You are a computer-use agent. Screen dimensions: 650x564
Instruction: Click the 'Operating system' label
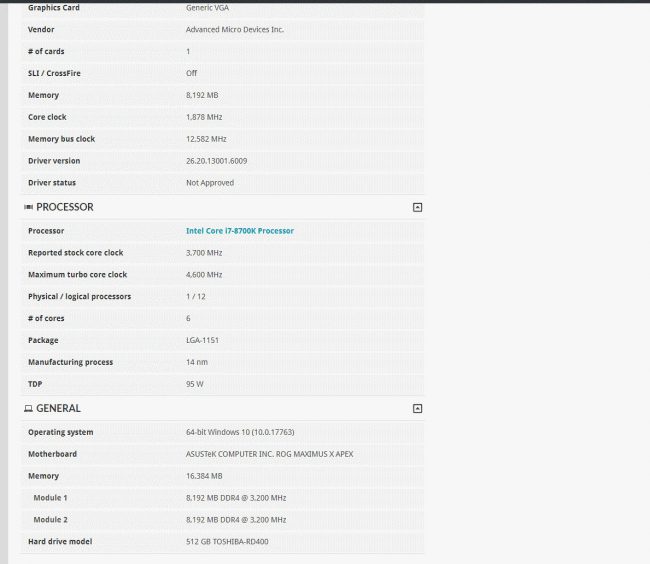point(61,432)
